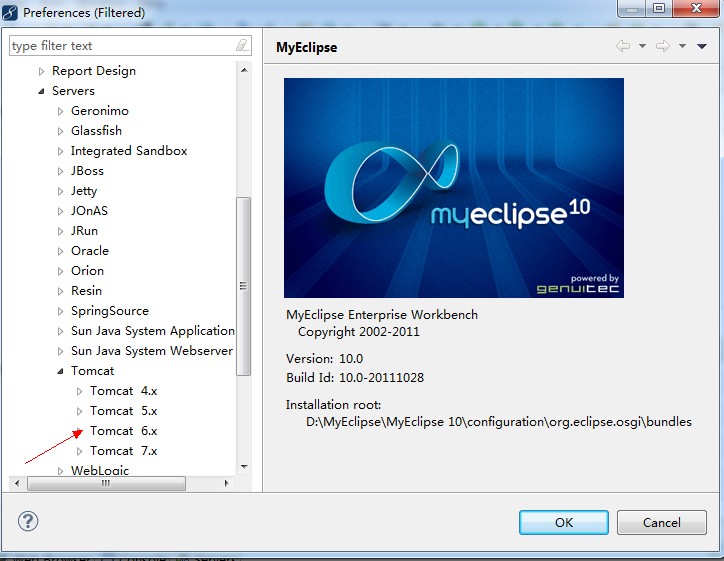
Task: Click the vertical scrollbar thumb
Action: [x=243, y=286]
